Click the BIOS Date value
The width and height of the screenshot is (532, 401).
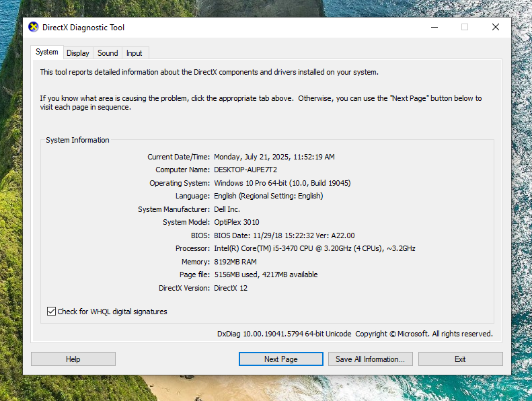tap(284, 235)
